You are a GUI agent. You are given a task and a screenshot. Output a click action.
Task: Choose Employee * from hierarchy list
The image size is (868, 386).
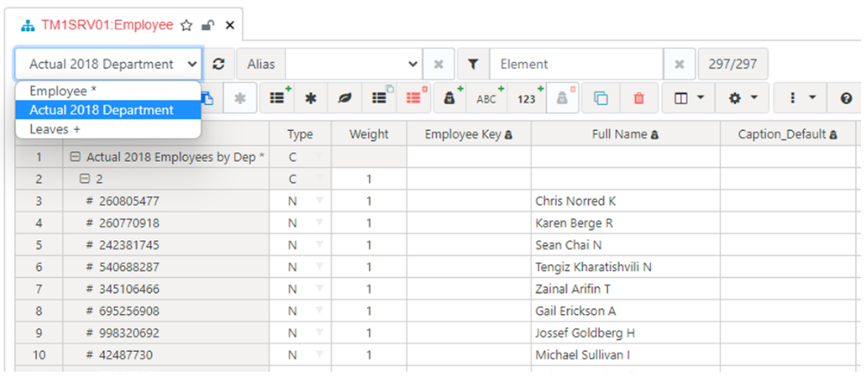(x=108, y=92)
